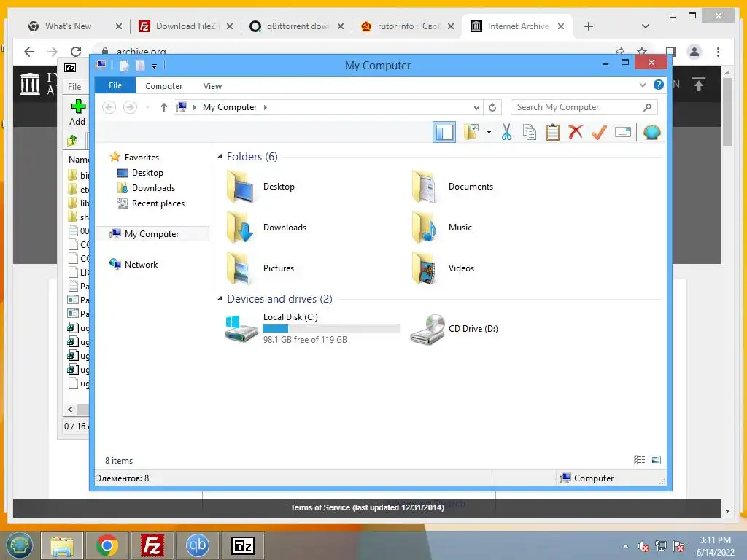Open the folder options dropdown arrow
Viewport: 747px width, 560px height.
[x=489, y=132]
